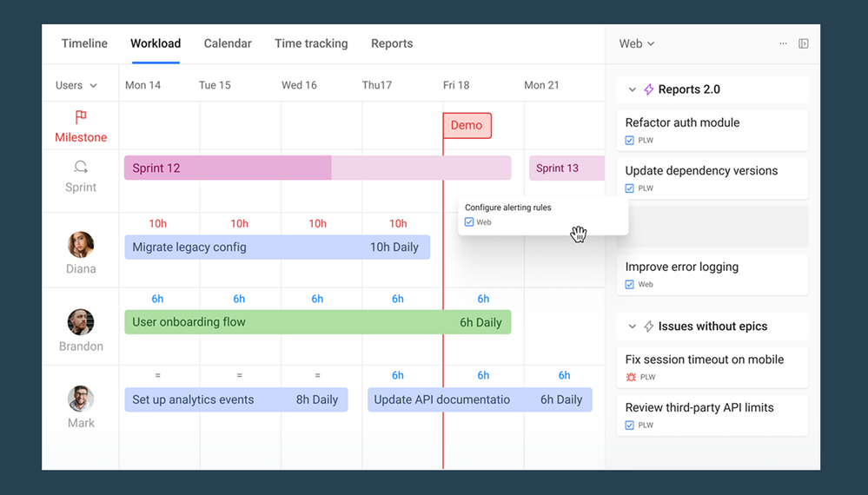Open the User onboarding flow task bar
Viewport: 868px width, 495px height.
318,322
